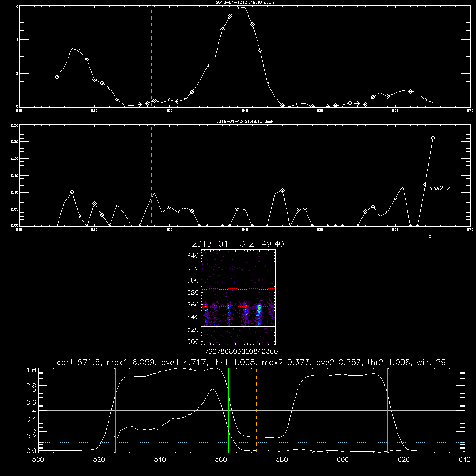476x476 pixels.
Task: Click the dawn plot y-axis label 4
Action: pyautogui.click(x=17, y=40)
